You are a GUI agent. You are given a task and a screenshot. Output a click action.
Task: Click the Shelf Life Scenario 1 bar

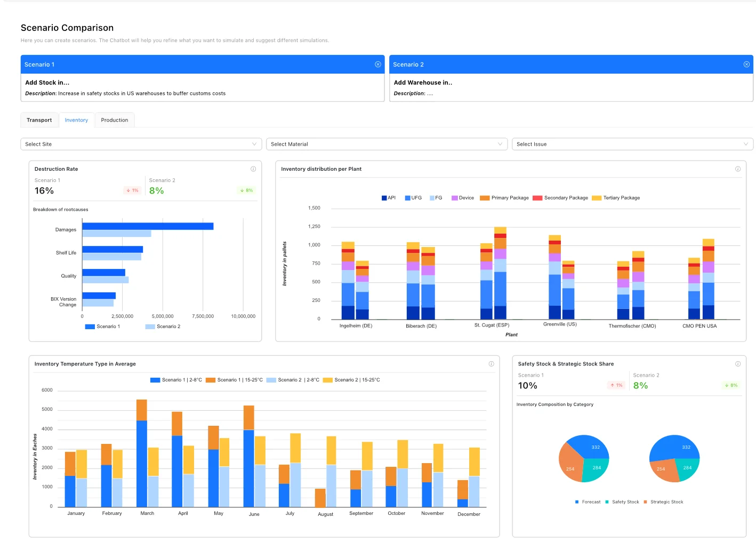click(112, 249)
